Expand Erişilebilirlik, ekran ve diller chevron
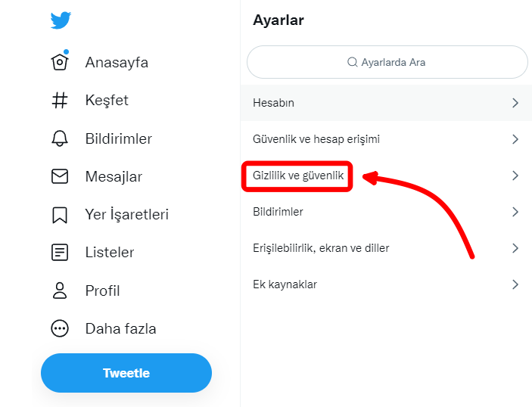This screenshot has width=532, height=407. pyautogui.click(x=515, y=248)
